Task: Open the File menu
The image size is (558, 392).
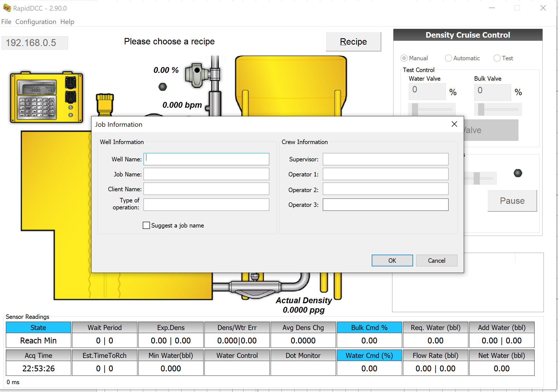Action: pyautogui.click(x=6, y=22)
